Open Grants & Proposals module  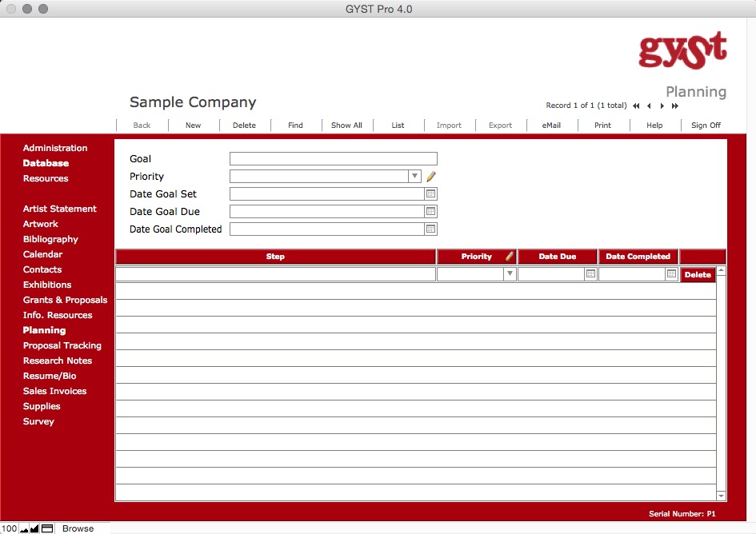coord(65,300)
